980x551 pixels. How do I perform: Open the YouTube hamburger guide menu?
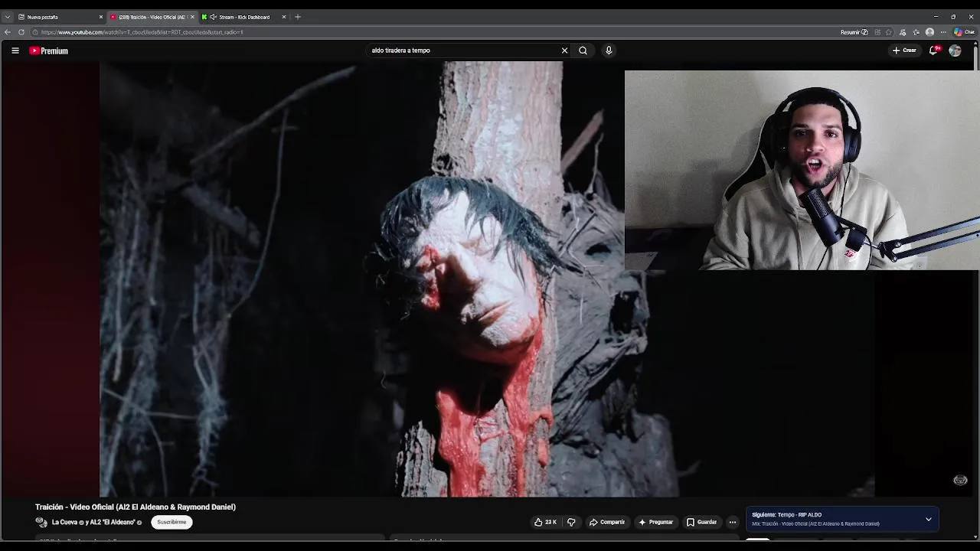point(15,51)
